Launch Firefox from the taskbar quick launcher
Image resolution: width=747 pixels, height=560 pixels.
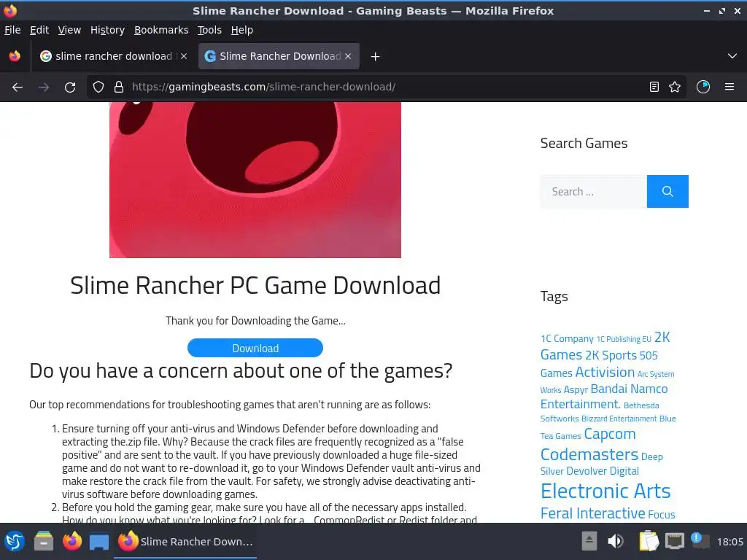point(72,542)
